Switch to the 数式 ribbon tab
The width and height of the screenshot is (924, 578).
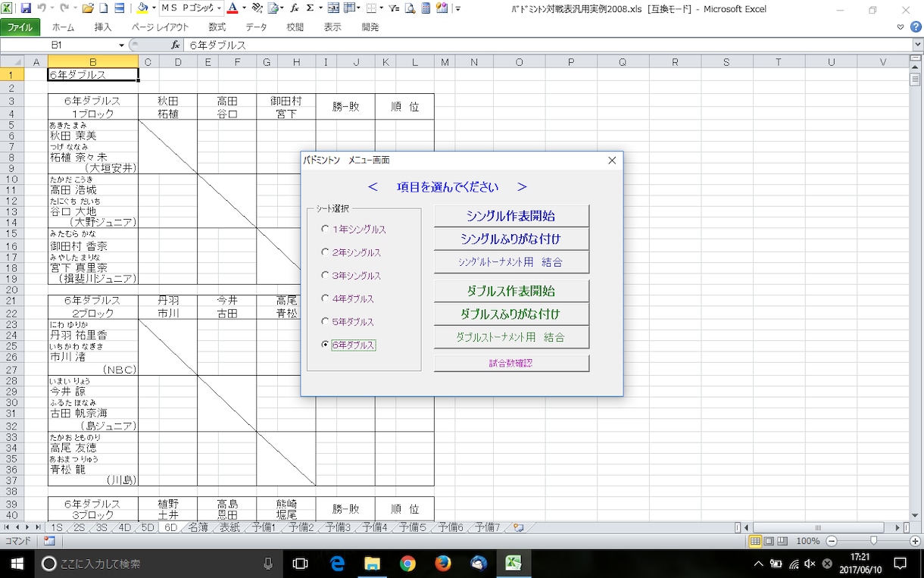coord(217,27)
